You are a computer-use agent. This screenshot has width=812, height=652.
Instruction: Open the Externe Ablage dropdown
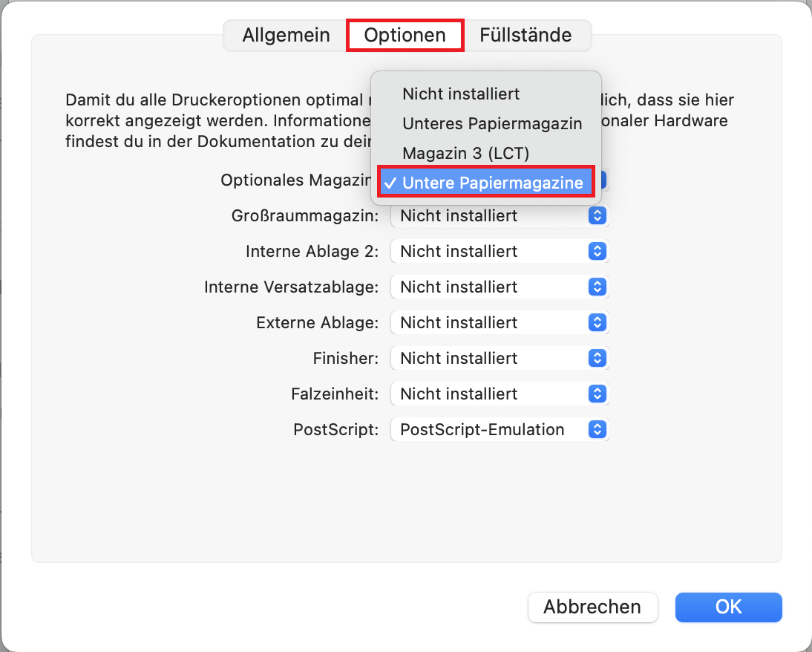click(x=499, y=323)
